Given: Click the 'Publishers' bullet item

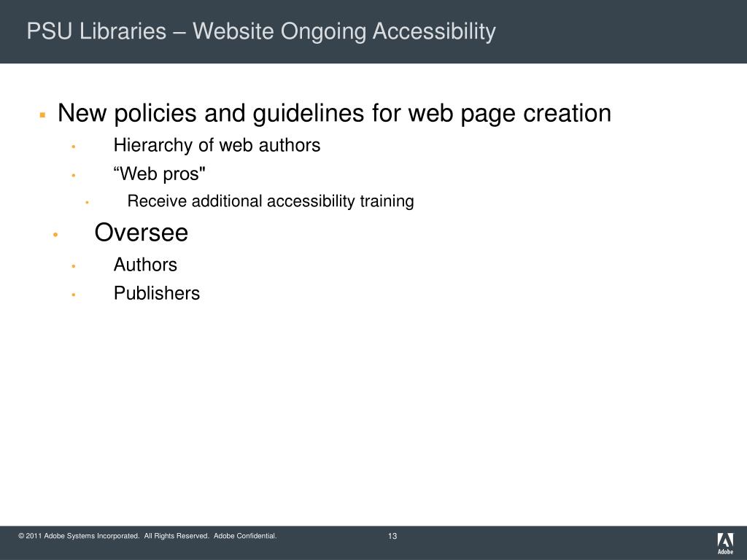Looking at the screenshot, I should [x=157, y=293].
